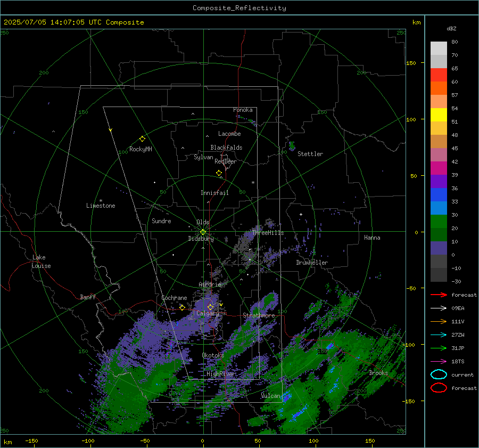The image size is (479, 448).
Task: Select the red 60–65 dBZ color swatch
Action: (x=439, y=75)
